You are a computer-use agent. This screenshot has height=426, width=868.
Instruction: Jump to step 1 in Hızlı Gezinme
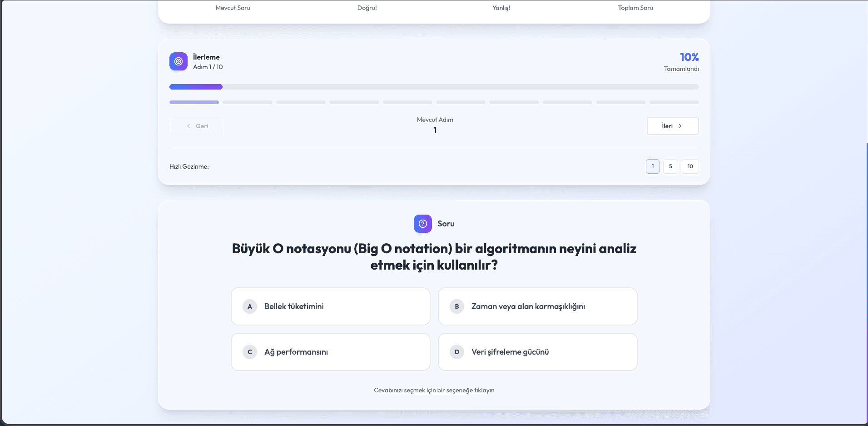point(652,166)
